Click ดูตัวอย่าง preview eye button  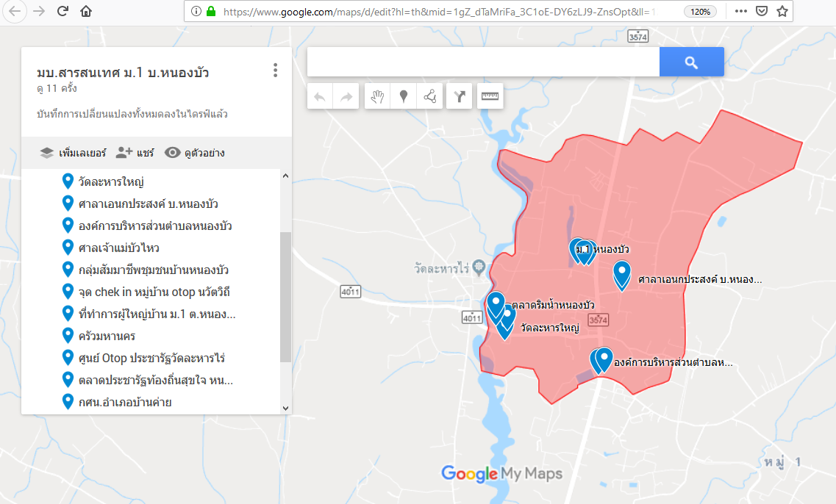195,153
